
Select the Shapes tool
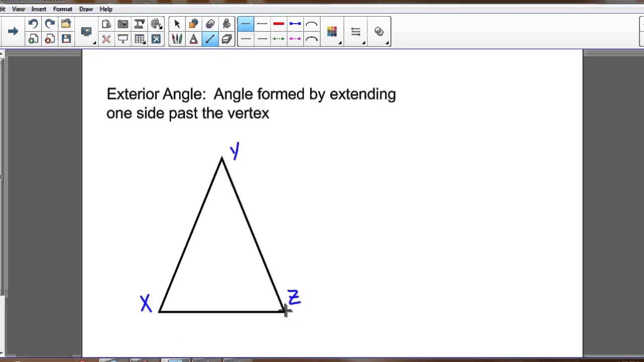point(194,24)
